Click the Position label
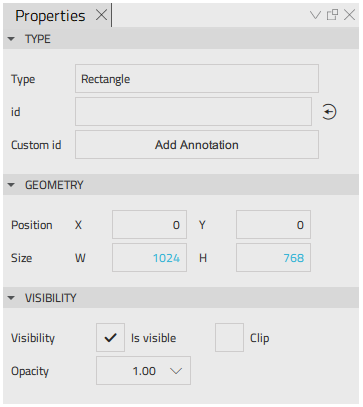 point(32,225)
